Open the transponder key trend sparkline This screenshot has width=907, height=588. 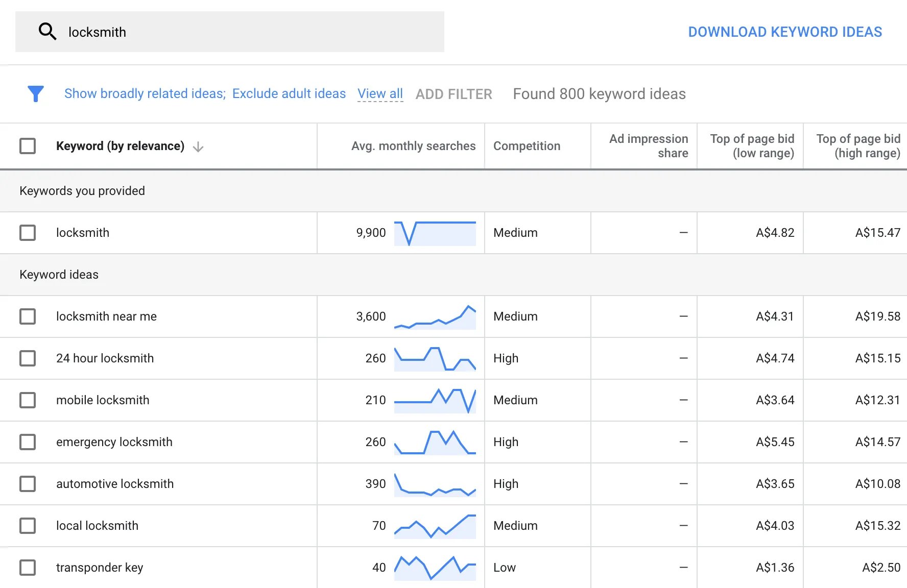(x=435, y=568)
